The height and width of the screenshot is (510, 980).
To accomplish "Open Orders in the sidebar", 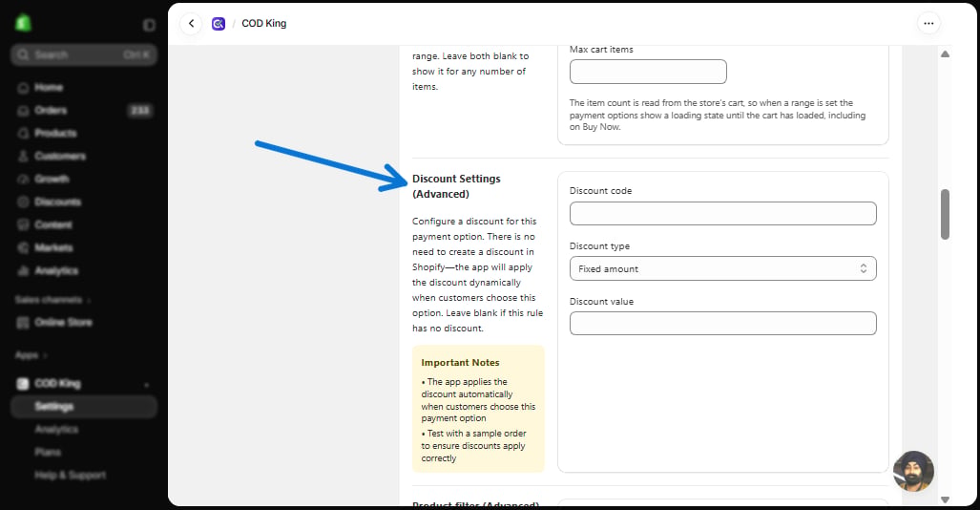I will [x=51, y=110].
